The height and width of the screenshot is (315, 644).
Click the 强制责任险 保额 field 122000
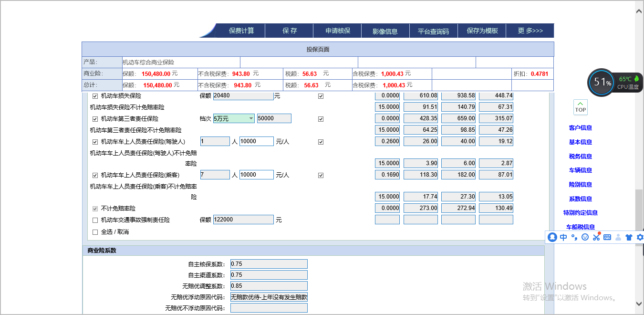coord(243,220)
